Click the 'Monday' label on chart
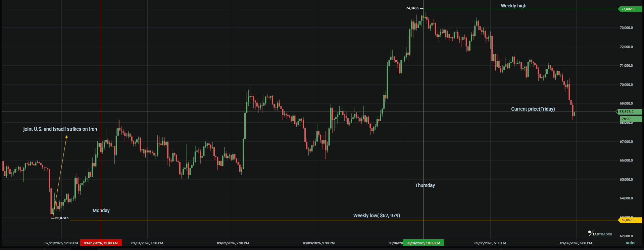Screen dimensions: 644x250 101,210
